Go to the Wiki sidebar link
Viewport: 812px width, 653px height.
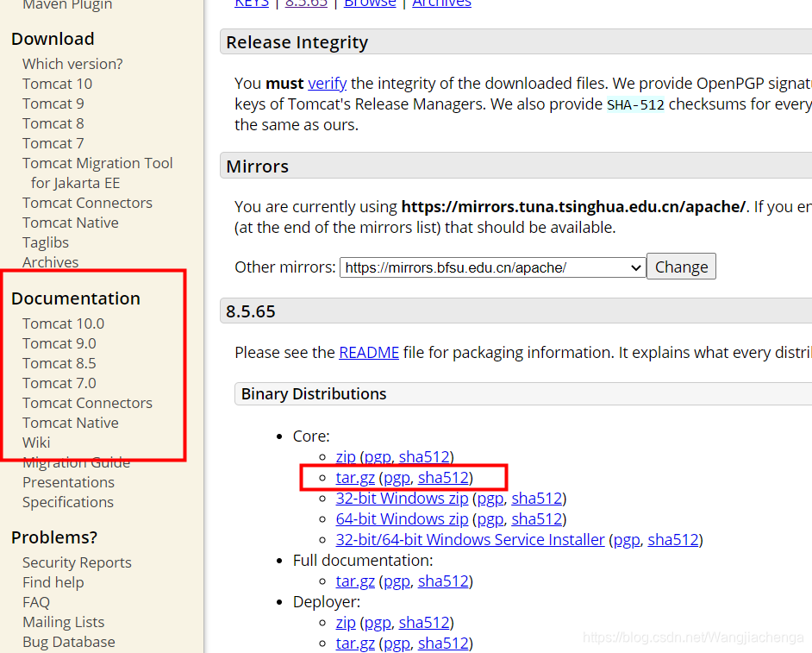(36, 443)
